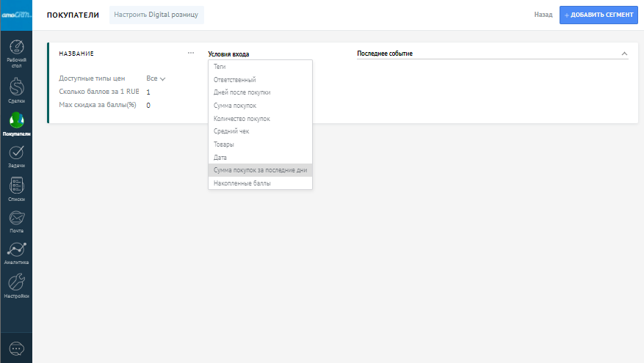Click the Назад link
This screenshot has width=644, height=363.
click(x=543, y=15)
